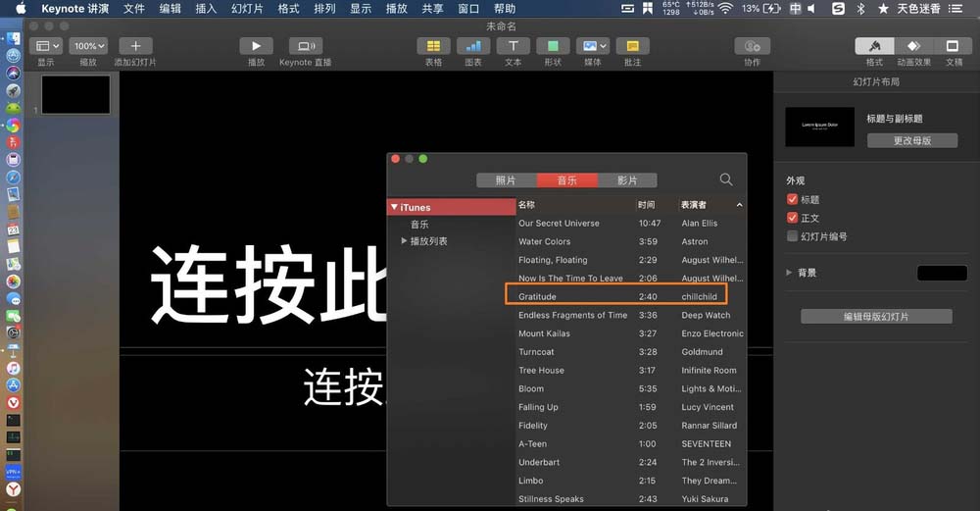Select the song Fidelity

(x=631, y=426)
